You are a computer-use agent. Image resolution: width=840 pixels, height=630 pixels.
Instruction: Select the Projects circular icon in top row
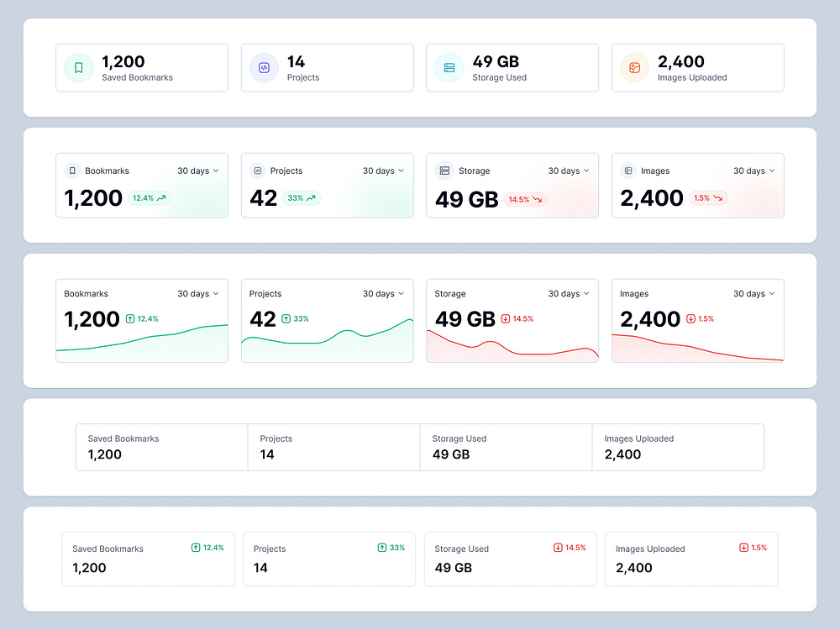pyautogui.click(x=263, y=67)
